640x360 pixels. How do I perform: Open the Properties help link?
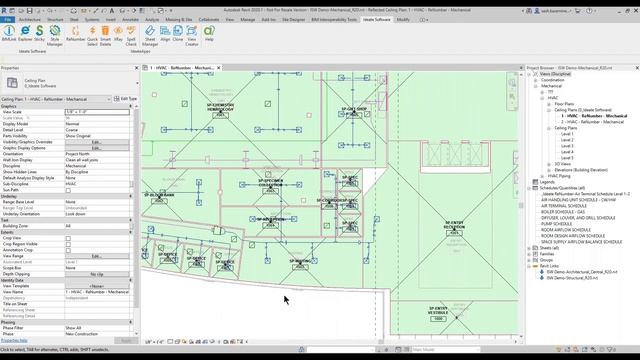pos(14,340)
